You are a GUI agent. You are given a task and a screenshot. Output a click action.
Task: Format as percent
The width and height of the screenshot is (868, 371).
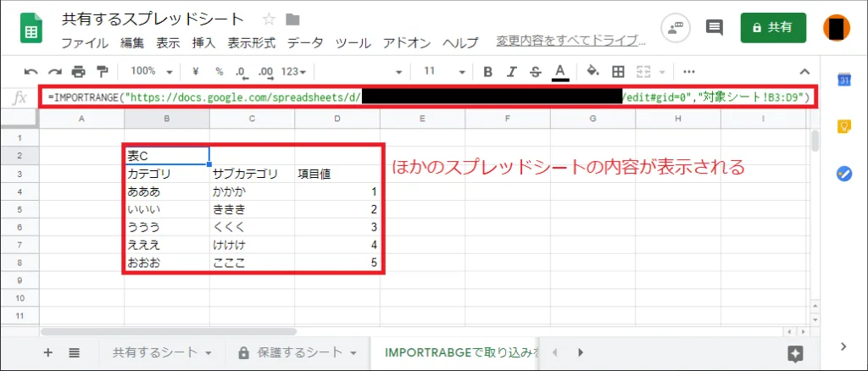[220, 71]
